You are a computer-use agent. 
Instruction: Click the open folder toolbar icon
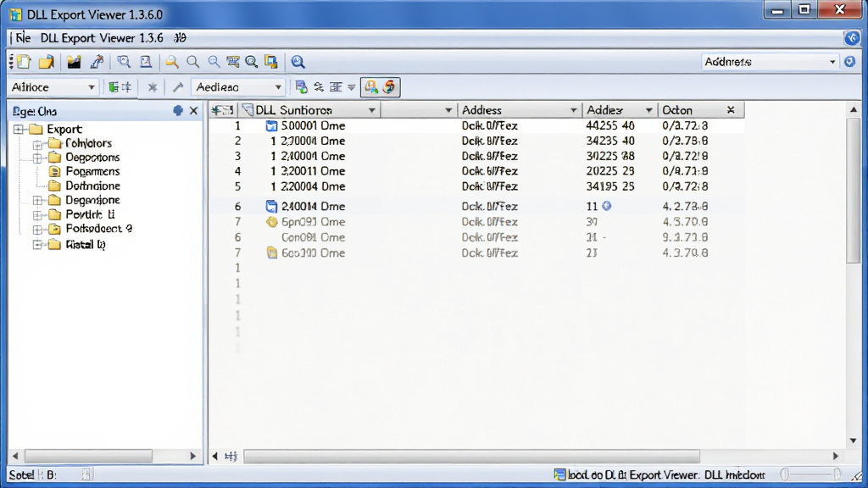(x=47, y=61)
